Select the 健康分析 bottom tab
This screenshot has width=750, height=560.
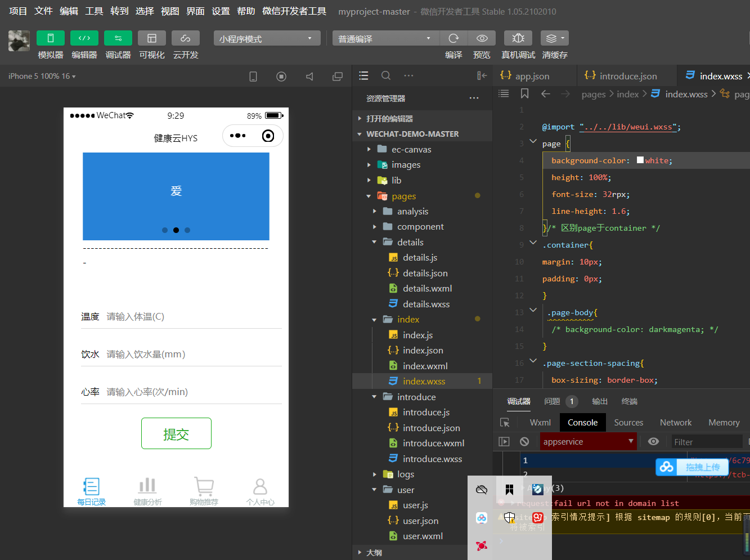point(147,491)
